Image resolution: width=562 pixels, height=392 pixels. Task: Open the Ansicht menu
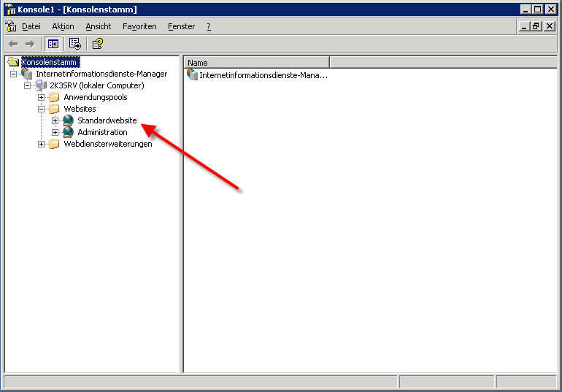pos(99,26)
